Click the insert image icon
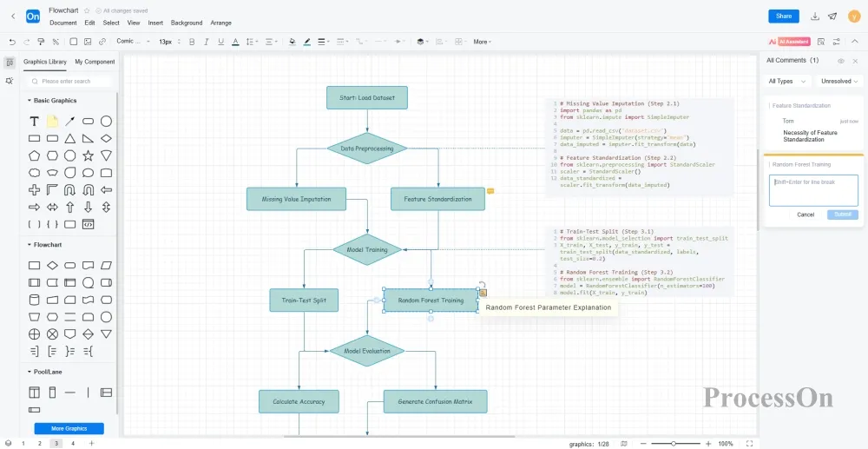Screen dimensions: 868x449 (88, 41)
